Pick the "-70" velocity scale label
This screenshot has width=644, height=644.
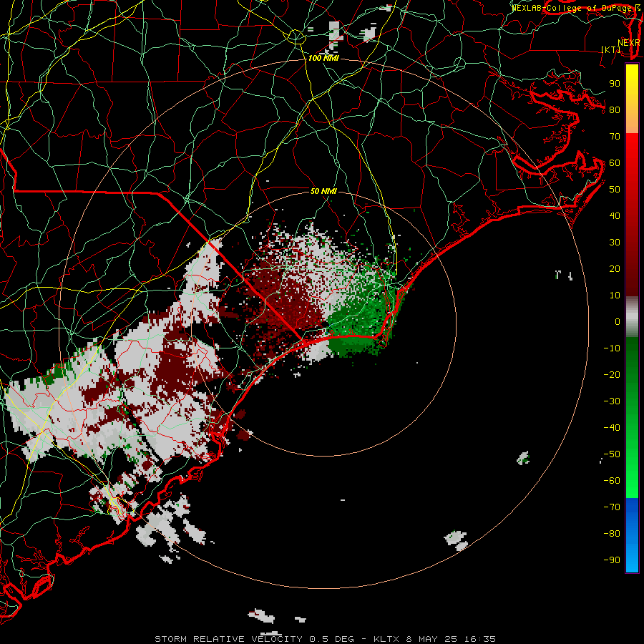pos(612,507)
